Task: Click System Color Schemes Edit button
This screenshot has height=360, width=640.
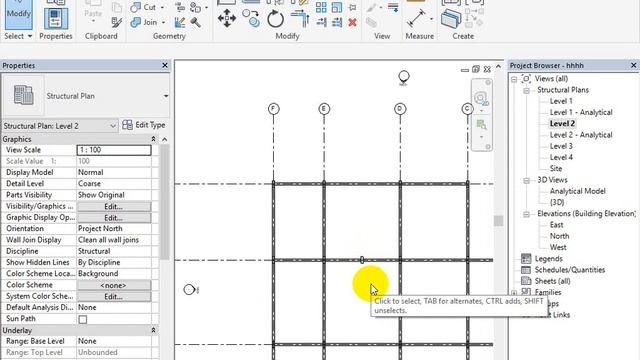Action: coord(114,297)
